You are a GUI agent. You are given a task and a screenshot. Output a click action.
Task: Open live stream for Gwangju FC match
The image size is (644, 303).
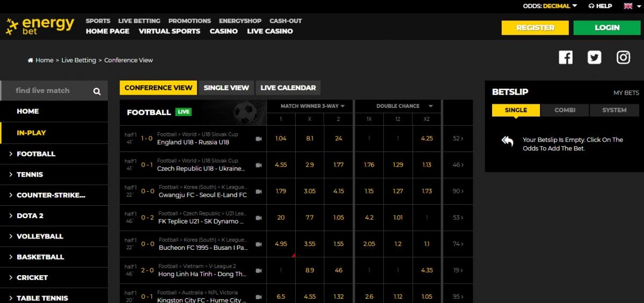[259, 191]
